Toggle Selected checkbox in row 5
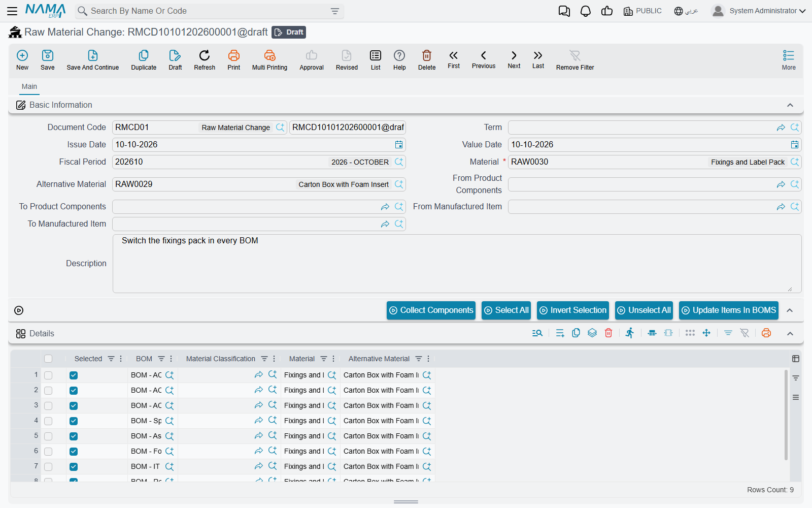The height and width of the screenshot is (508, 812). coord(74,436)
